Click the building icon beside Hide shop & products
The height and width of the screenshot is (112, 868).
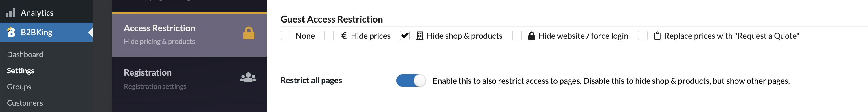[420, 36]
